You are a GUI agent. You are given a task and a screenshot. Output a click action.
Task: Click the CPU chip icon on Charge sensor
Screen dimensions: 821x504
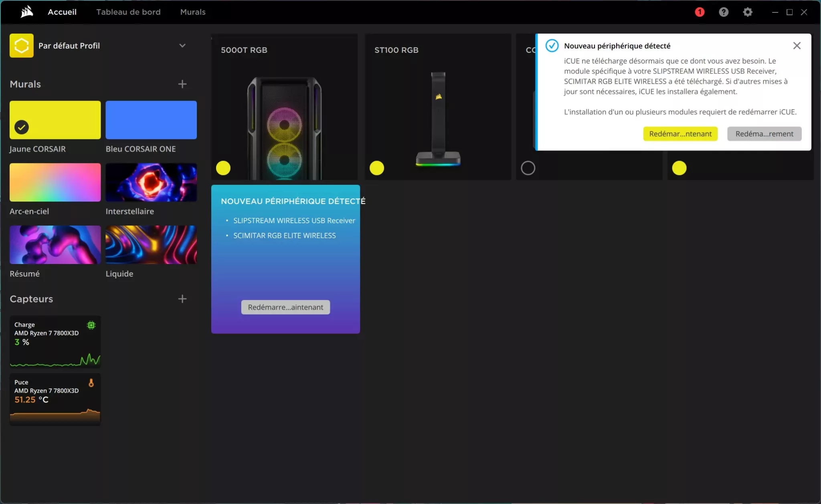pos(91,325)
